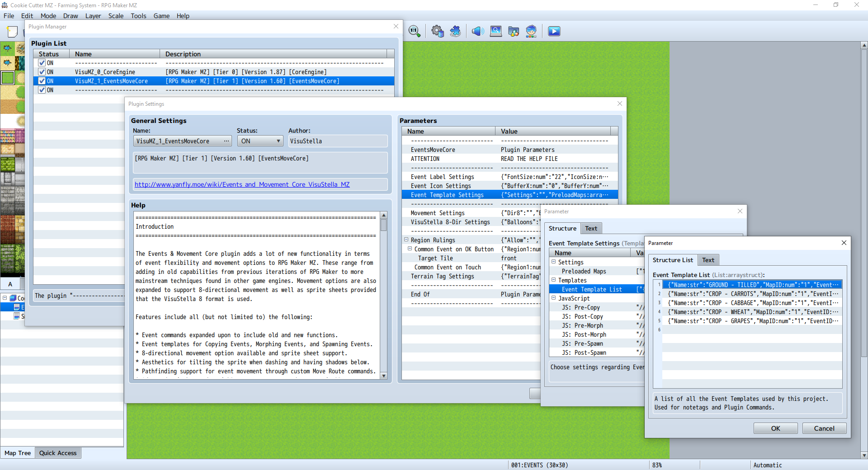This screenshot has height=470, width=868.
Task: Toggle the last separator plugin's checkbox
Action: 42,90
